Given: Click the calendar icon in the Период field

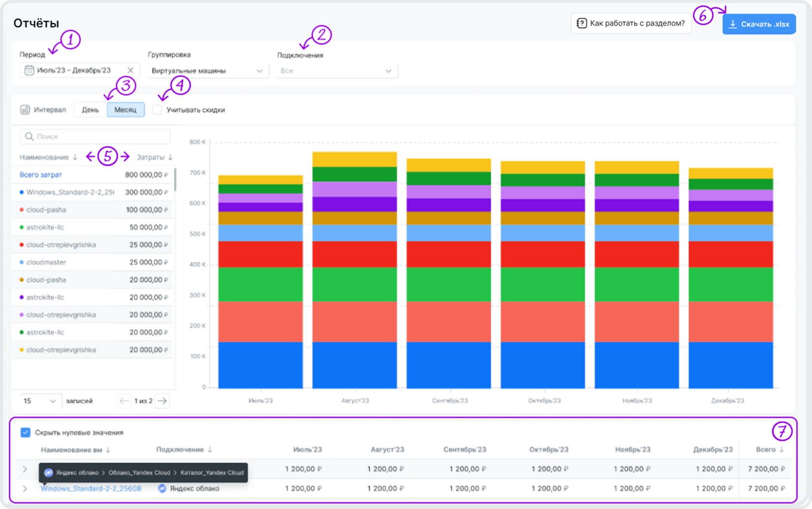Looking at the screenshot, I should (x=30, y=70).
